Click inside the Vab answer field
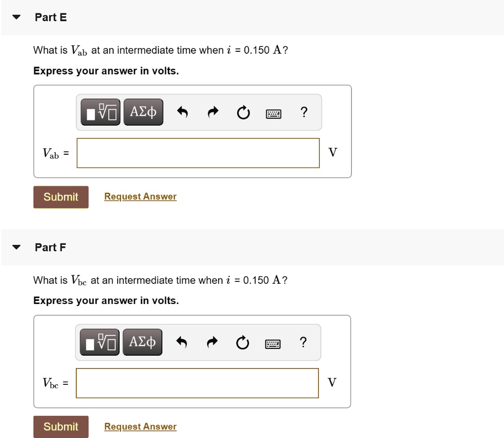504x438 pixels. [x=198, y=153]
